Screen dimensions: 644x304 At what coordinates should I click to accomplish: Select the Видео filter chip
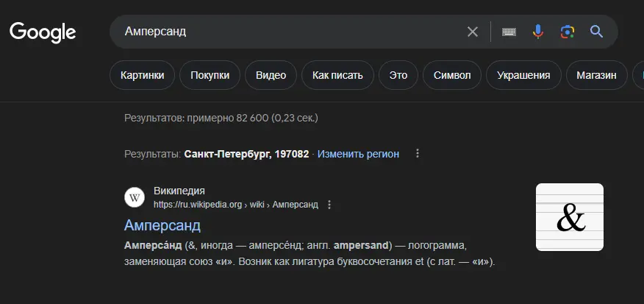click(271, 75)
